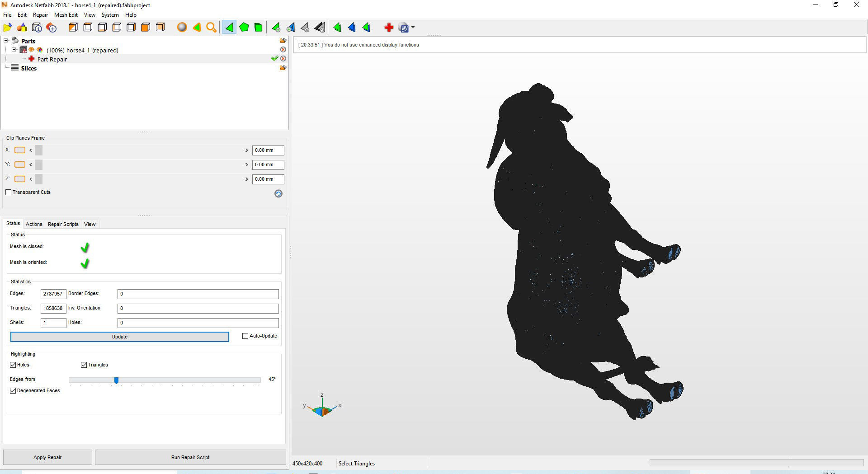Click the Apply Repair button

pos(47,457)
